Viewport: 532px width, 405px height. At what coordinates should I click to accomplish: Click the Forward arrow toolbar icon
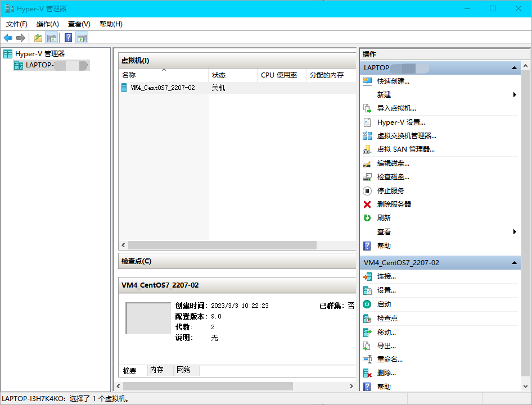click(x=21, y=38)
